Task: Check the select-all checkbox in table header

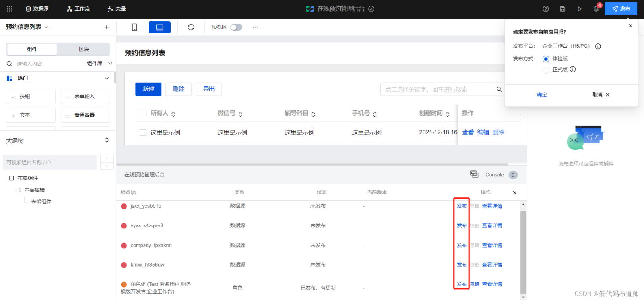Action: pyautogui.click(x=143, y=113)
